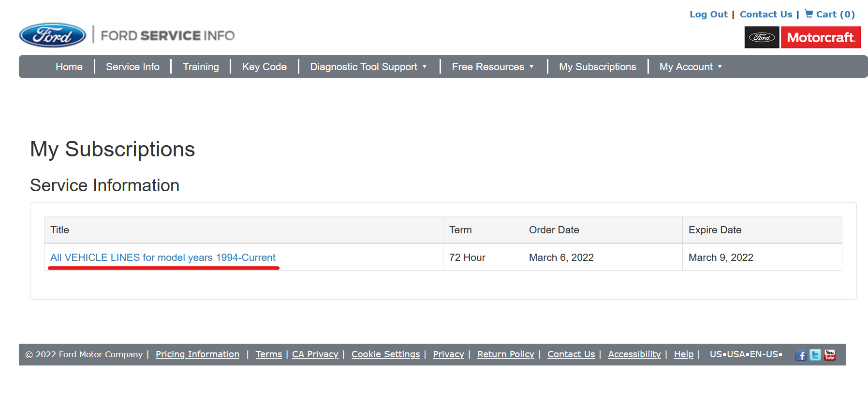868x395 pixels.
Task: Open the Accessibility footer link
Action: (x=634, y=354)
